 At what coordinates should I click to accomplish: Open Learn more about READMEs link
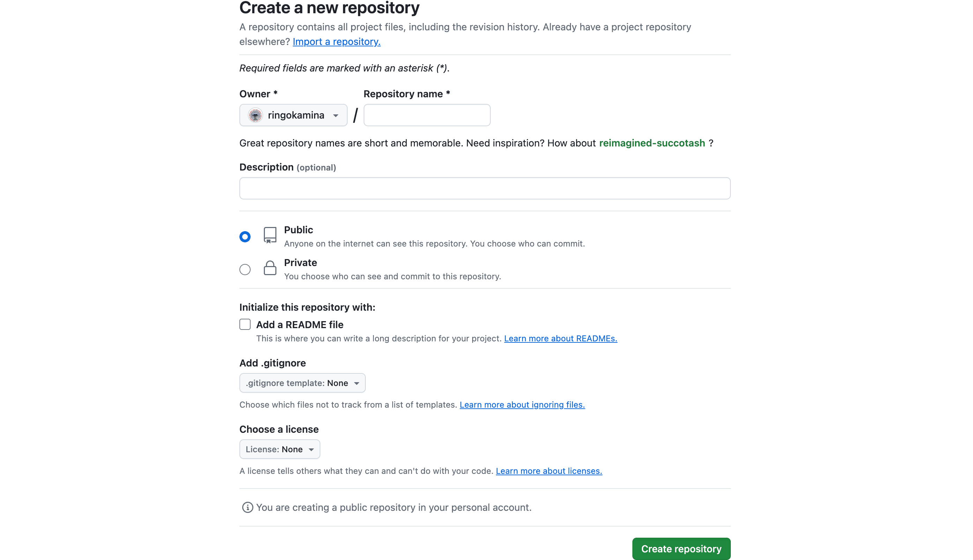point(560,339)
